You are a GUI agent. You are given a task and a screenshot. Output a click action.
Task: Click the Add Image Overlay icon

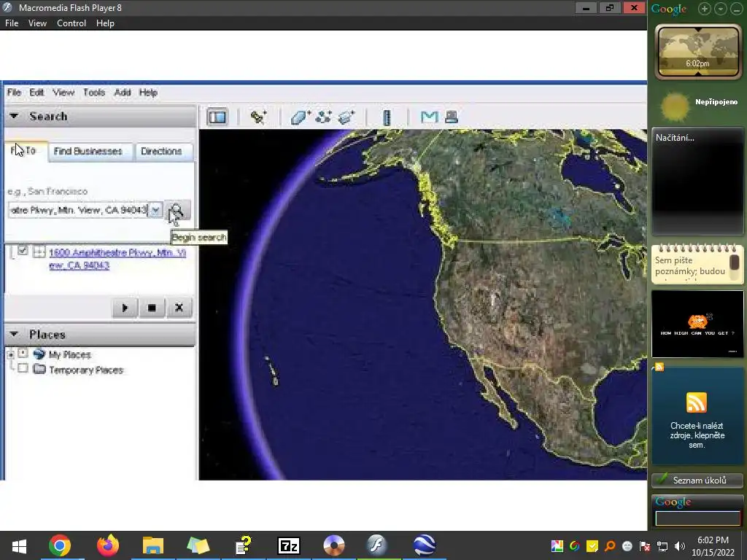coord(347,117)
